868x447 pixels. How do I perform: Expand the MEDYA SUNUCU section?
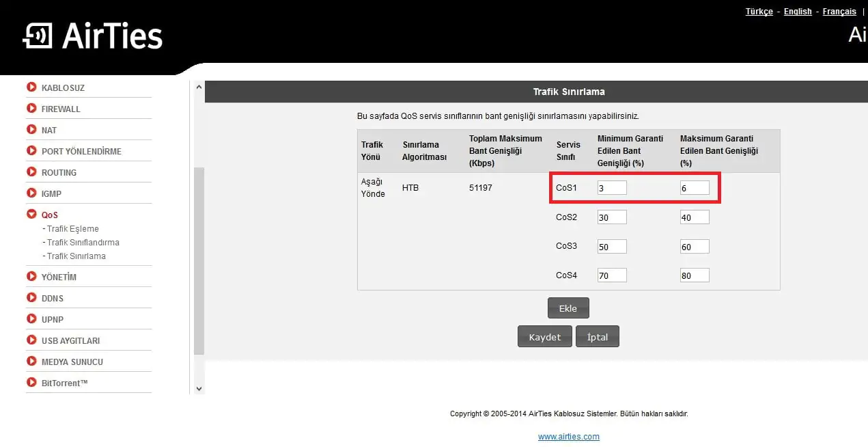72,362
